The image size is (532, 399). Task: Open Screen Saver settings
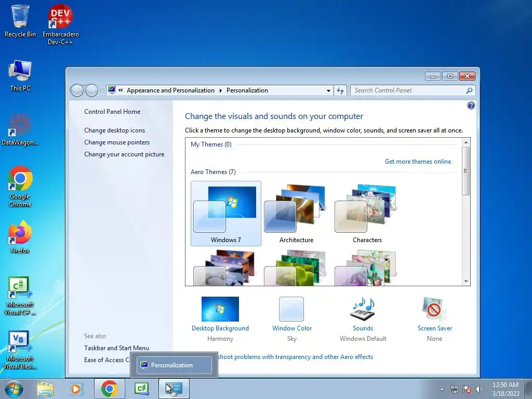coord(435,319)
